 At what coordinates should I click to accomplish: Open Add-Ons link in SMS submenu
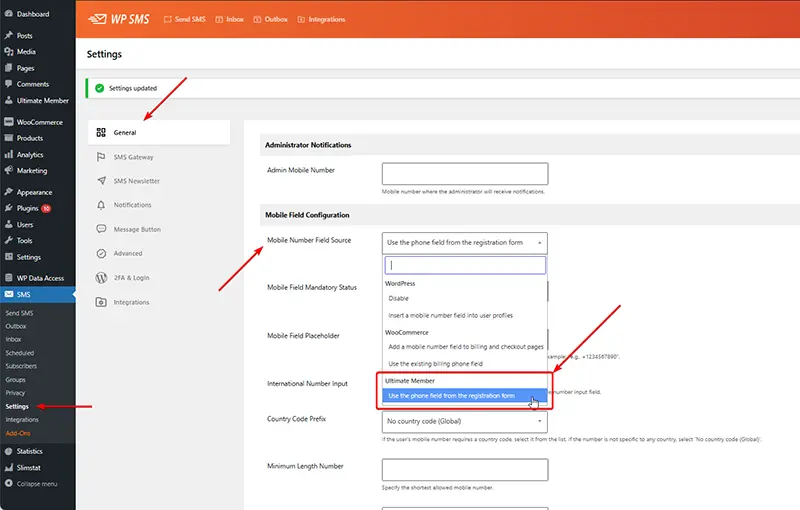click(18, 433)
